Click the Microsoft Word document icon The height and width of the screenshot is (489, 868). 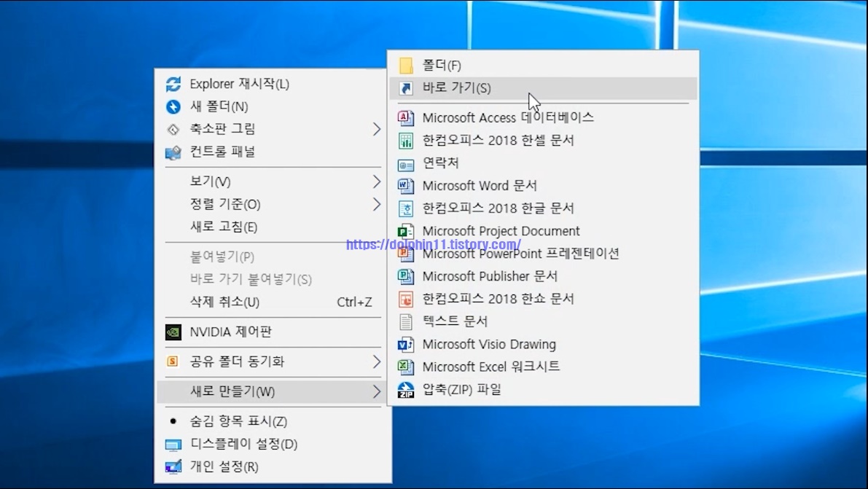click(x=406, y=186)
